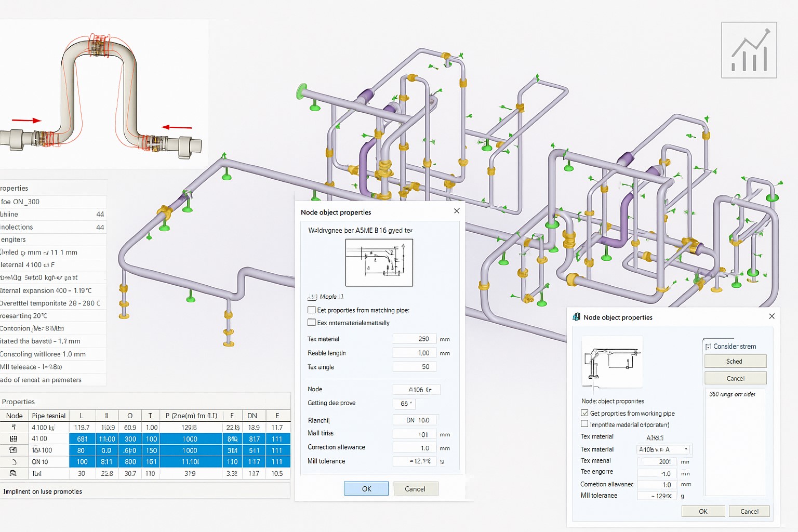Click the Sched button

pos(735,361)
